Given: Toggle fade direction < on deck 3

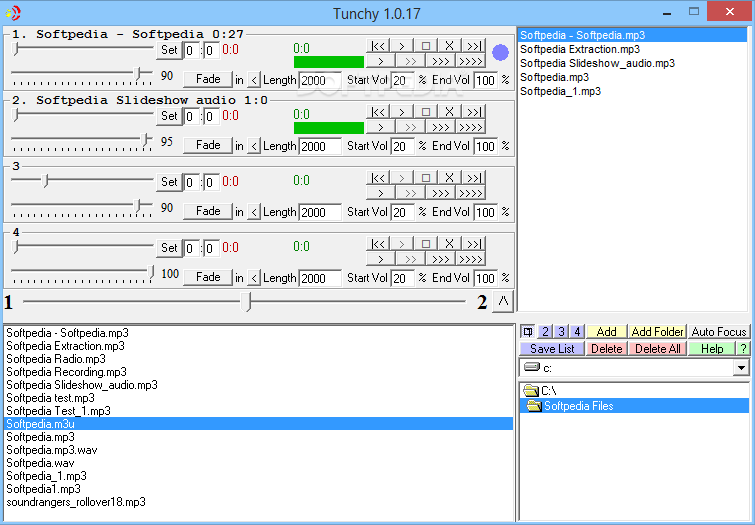Looking at the screenshot, I should [254, 212].
